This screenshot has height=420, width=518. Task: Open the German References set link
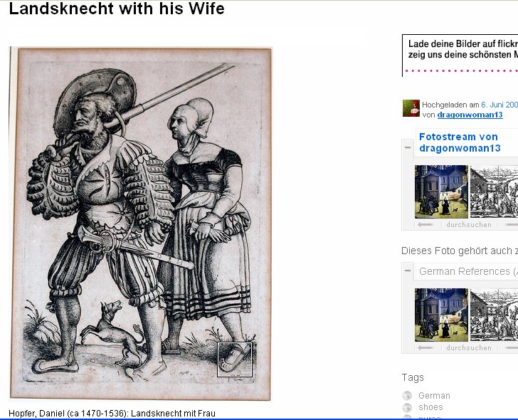tap(467, 271)
